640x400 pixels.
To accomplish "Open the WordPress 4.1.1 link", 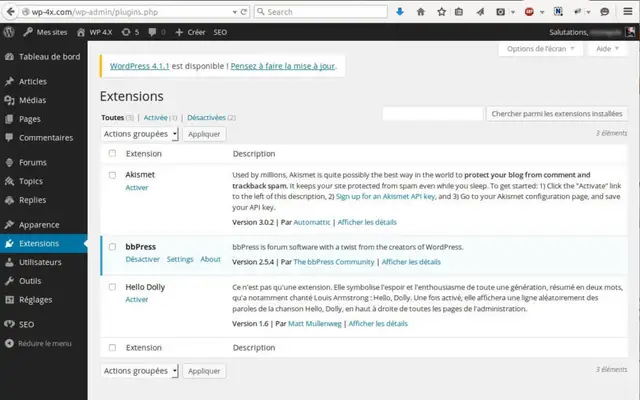I will tap(140, 66).
